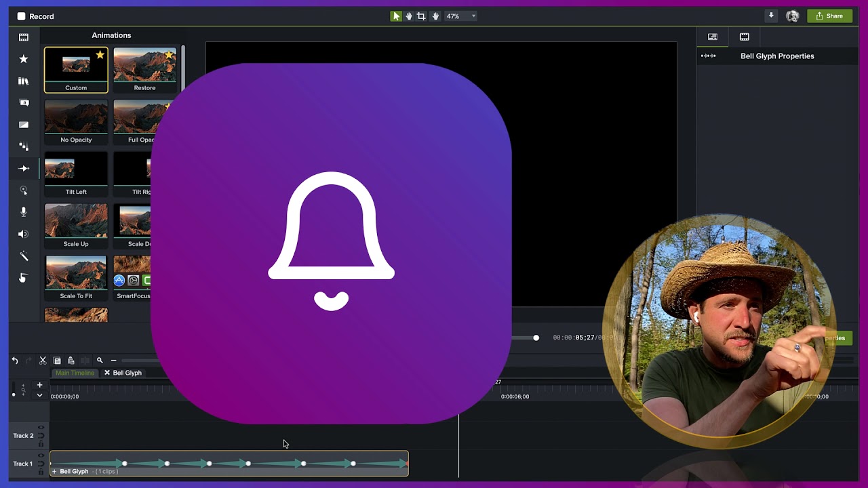868x488 pixels.
Task: Toggle favorite star on Custom animation
Action: coord(100,55)
